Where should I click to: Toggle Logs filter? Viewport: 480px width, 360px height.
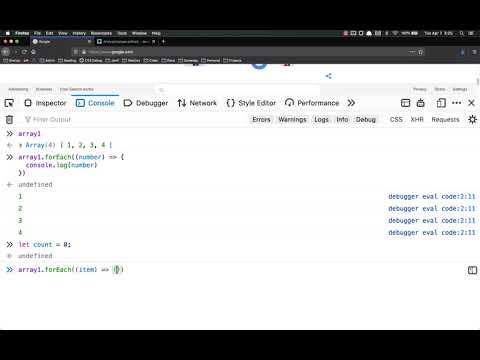[x=321, y=119]
